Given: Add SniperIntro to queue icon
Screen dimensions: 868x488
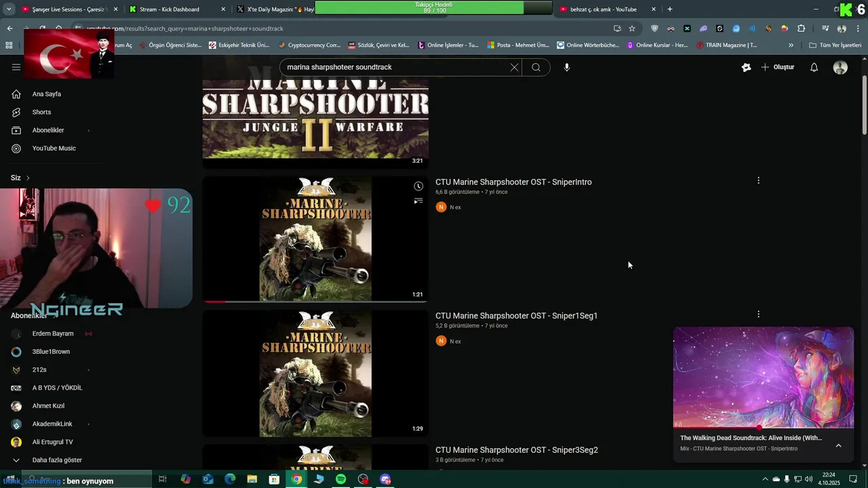Looking at the screenshot, I should pos(418,201).
